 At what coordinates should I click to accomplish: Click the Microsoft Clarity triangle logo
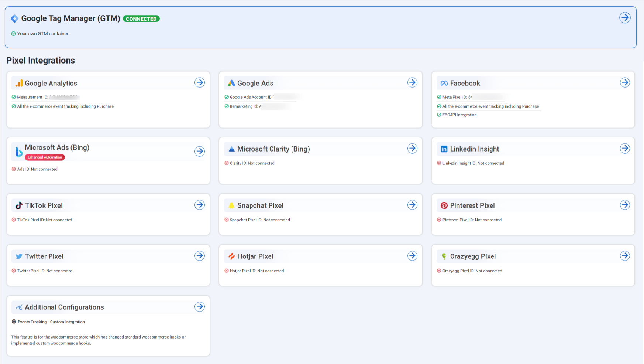[x=231, y=149]
